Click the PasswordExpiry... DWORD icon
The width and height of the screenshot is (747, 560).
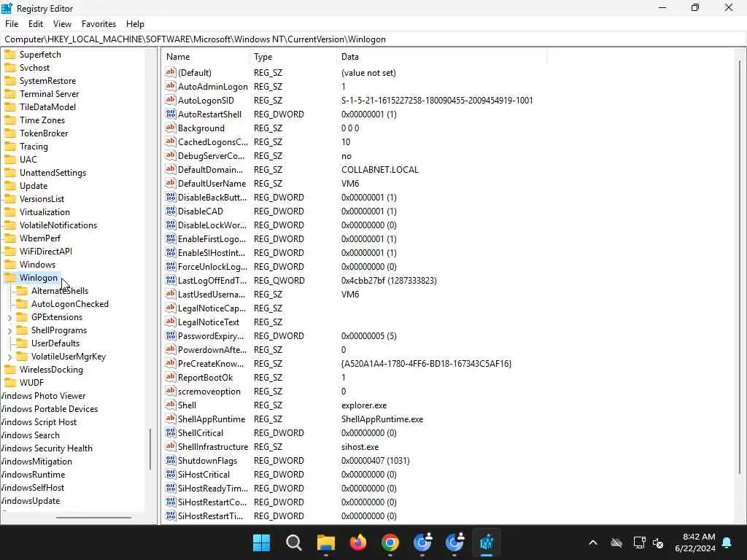pos(171,335)
